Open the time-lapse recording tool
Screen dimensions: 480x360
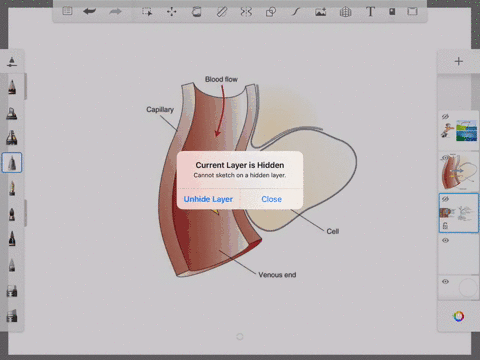click(392, 12)
